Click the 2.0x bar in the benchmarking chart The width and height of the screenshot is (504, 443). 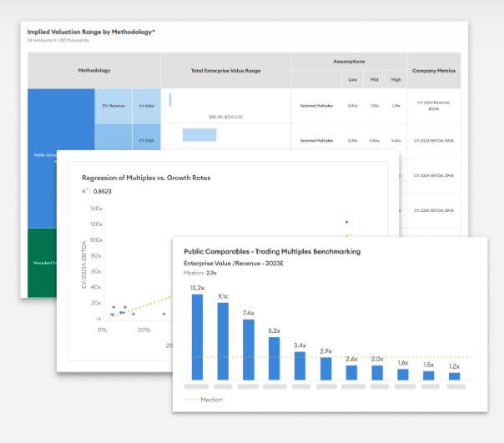(x=377, y=373)
